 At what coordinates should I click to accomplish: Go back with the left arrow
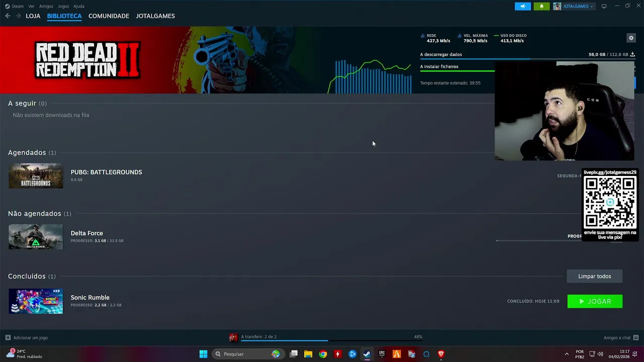pyautogui.click(x=8, y=16)
